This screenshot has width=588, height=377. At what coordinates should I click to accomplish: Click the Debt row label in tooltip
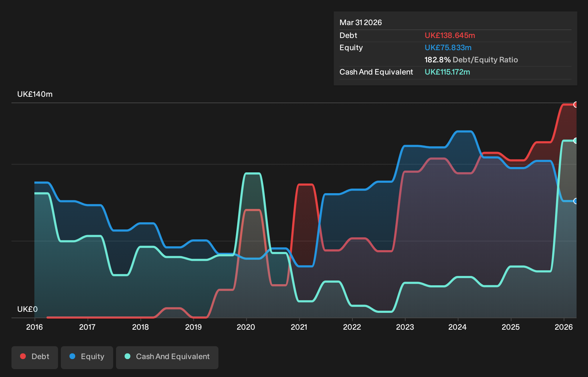[348, 35]
